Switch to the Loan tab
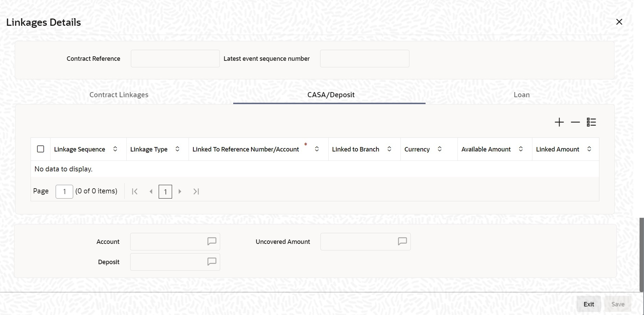 coord(522,95)
